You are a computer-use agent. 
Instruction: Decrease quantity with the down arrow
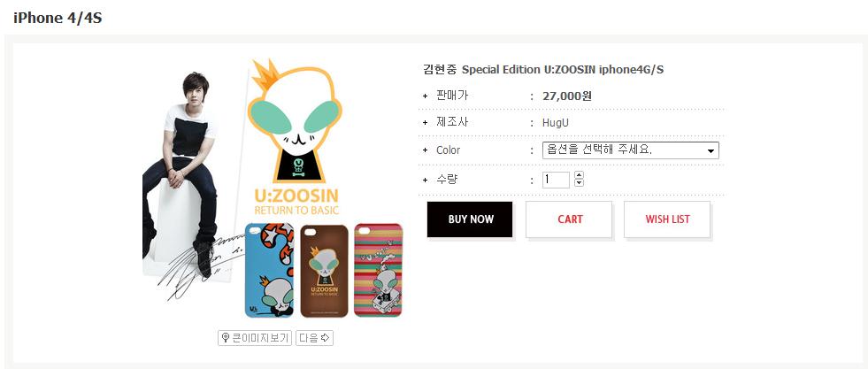(579, 183)
